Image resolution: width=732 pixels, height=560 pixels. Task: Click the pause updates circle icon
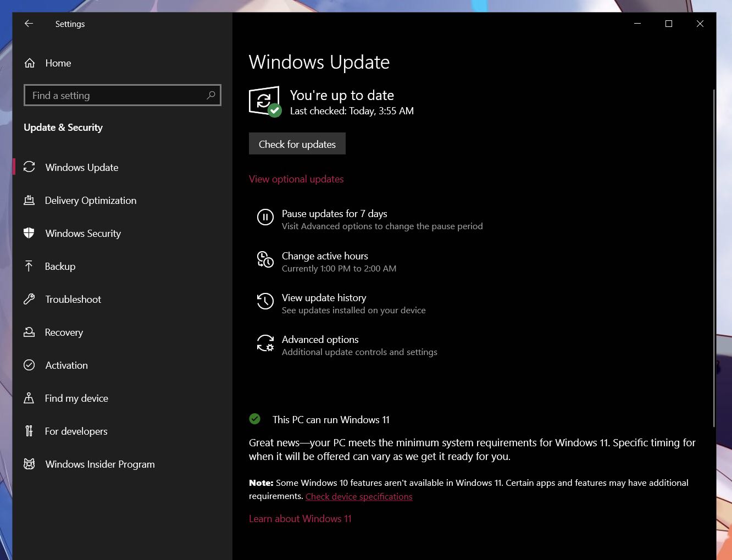click(x=265, y=217)
